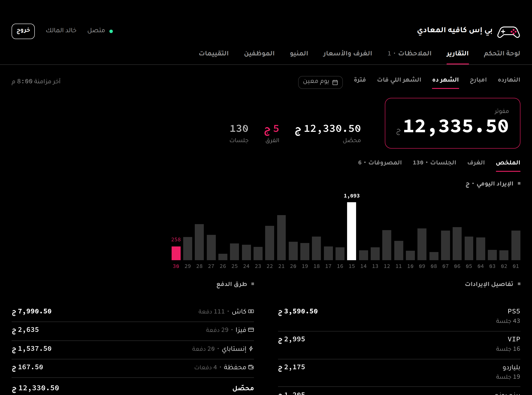Image resolution: width=532 pixels, height=395 pixels.
Task: Click the 130 جلسات count
Action: pyautogui.click(x=239, y=129)
